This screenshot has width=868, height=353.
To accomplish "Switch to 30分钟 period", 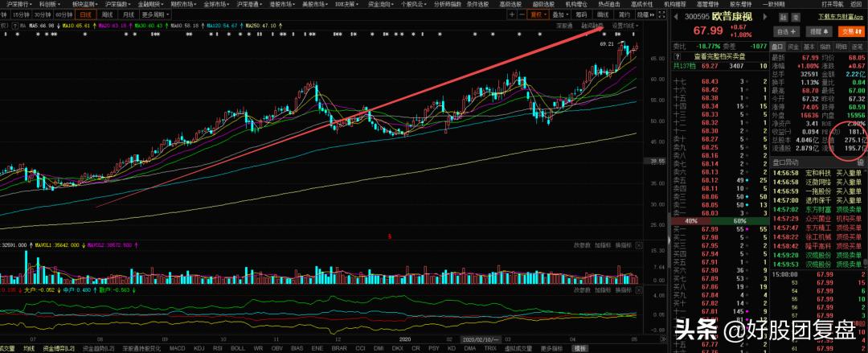I will [x=42, y=15].
